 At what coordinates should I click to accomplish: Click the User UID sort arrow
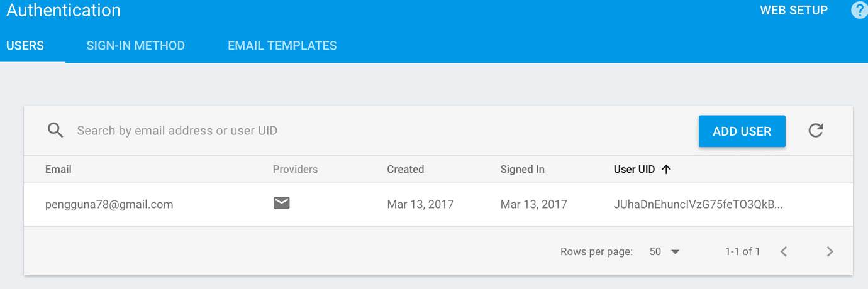point(667,169)
